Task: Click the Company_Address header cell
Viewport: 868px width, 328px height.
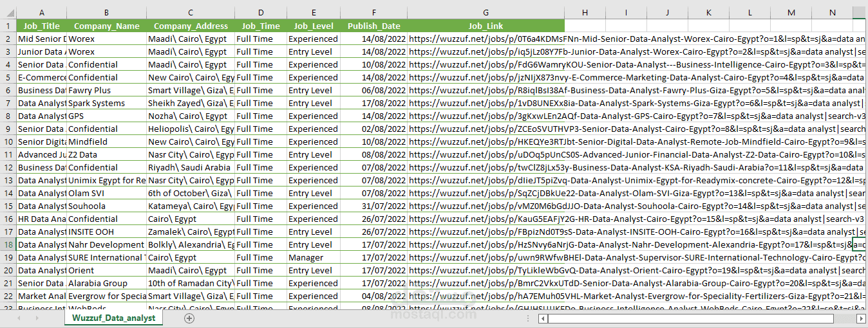Action: [x=191, y=26]
